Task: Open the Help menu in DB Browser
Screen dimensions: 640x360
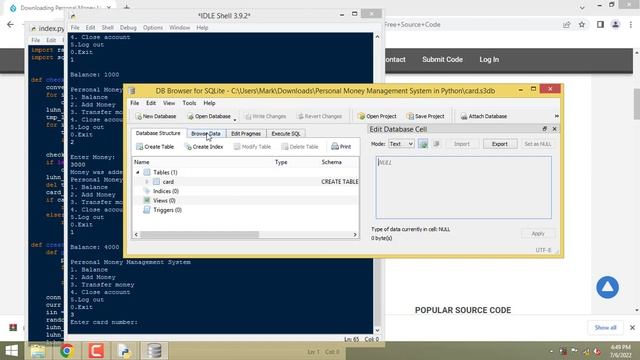Action: tap(209, 103)
